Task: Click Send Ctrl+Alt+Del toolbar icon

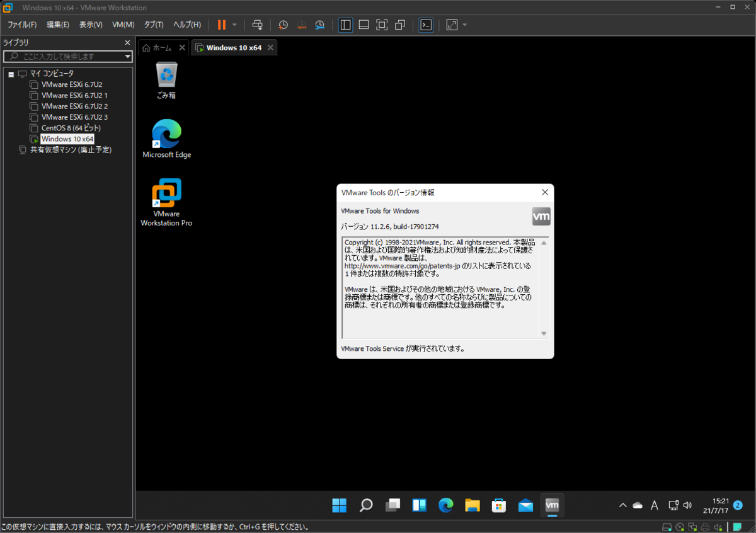Action: click(x=257, y=25)
